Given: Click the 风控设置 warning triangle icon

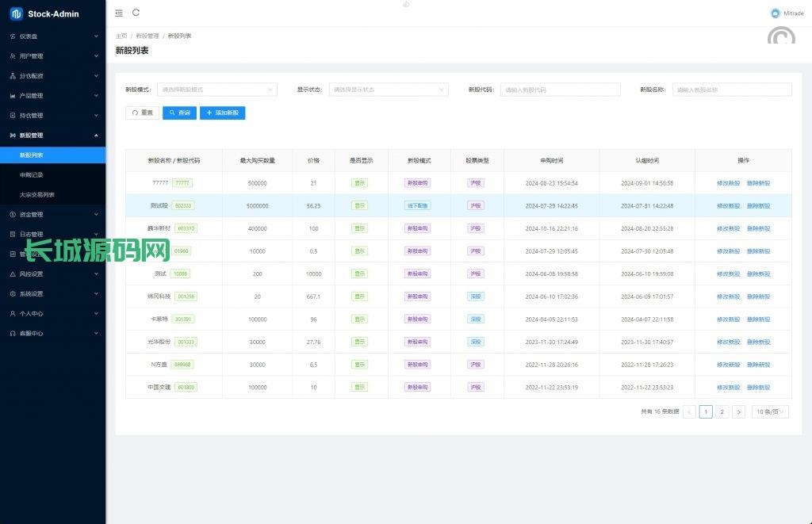Looking at the screenshot, I should pyautogui.click(x=13, y=274).
